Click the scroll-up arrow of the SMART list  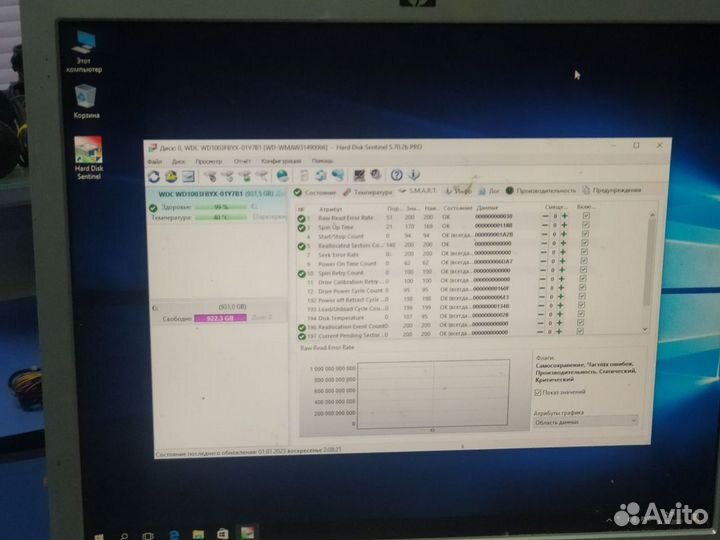pos(652,214)
